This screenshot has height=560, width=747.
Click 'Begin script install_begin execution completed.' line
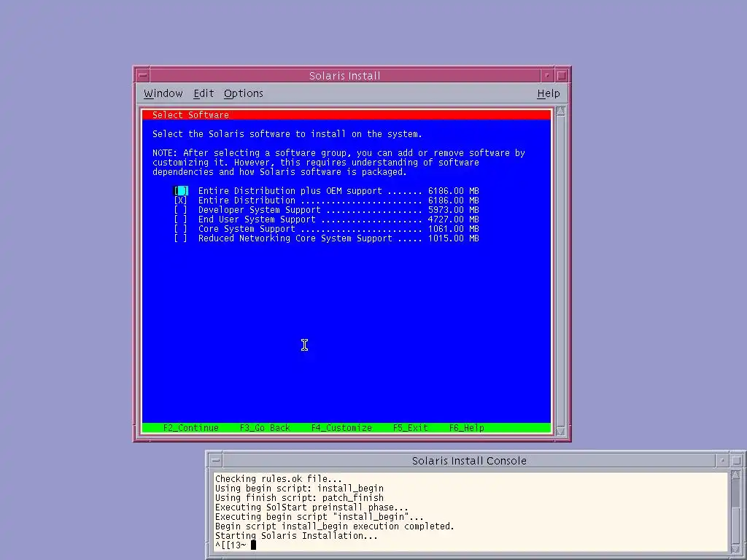pyautogui.click(x=334, y=526)
